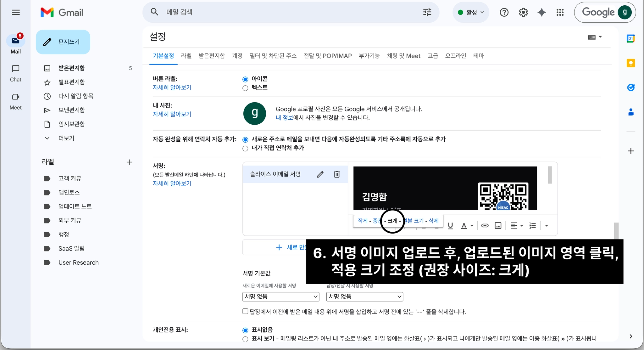Open the 활성 status dropdown

click(x=471, y=13)
